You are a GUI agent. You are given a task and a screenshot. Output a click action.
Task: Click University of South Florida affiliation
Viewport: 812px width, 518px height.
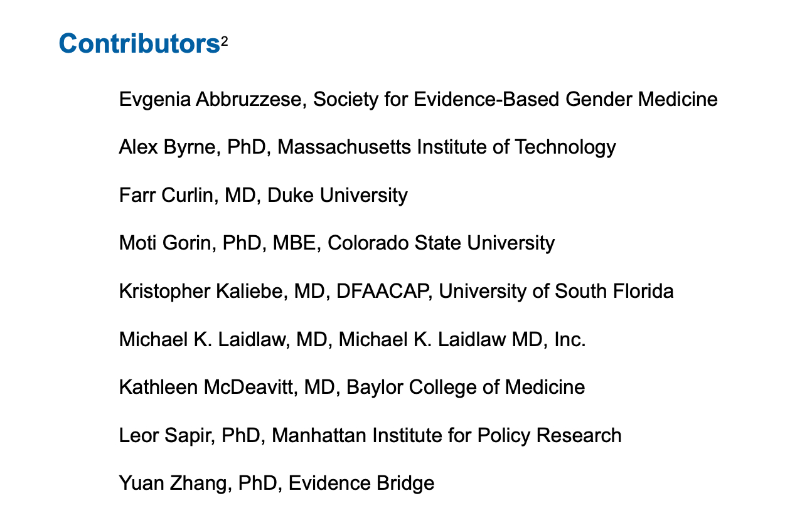pos(556,291)
